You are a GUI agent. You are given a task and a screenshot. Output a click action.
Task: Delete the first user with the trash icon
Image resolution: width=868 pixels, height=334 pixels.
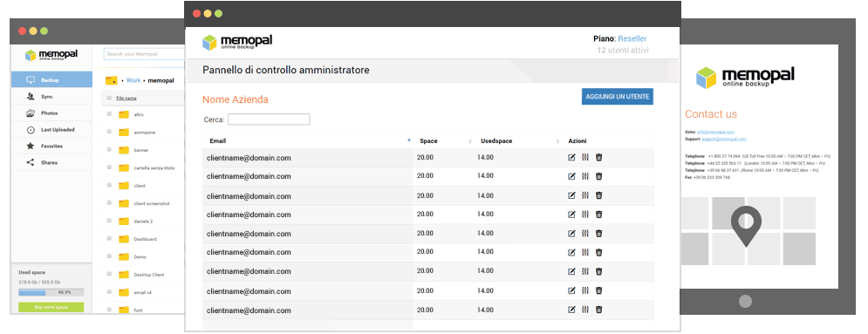coord(599,158)
